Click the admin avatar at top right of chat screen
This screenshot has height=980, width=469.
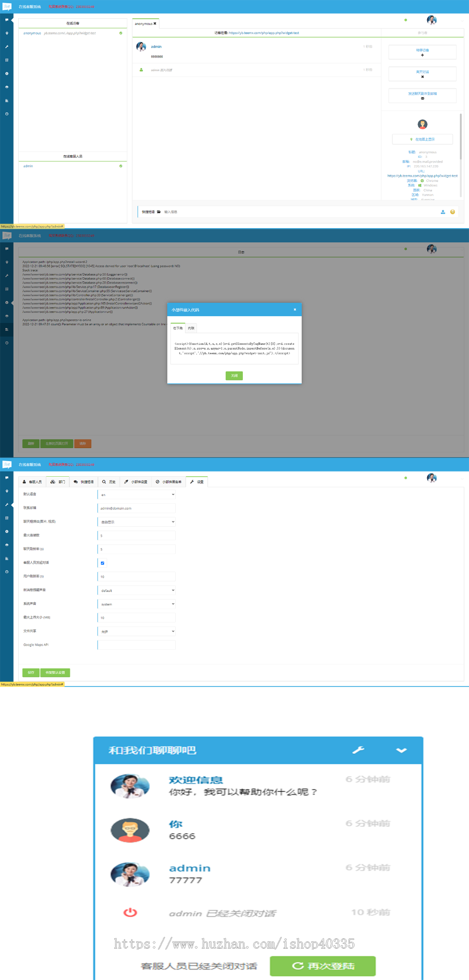(x=431, y=20)
